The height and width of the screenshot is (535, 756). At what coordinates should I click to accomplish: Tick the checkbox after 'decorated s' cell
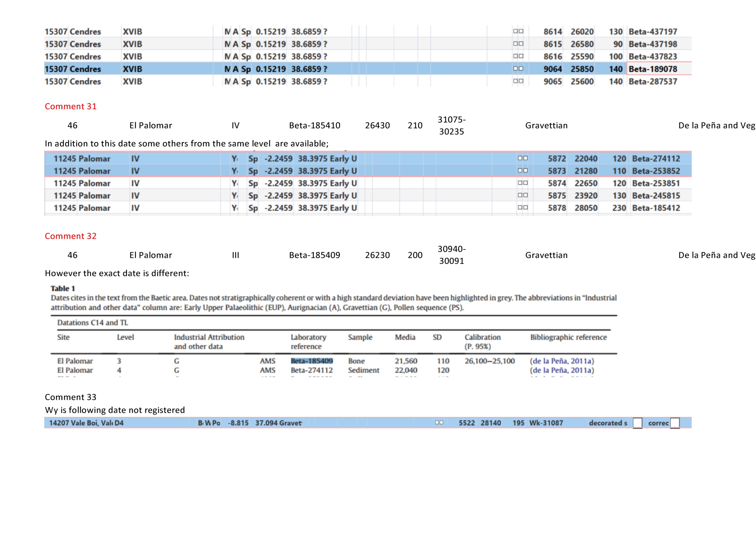pos(637,423)
